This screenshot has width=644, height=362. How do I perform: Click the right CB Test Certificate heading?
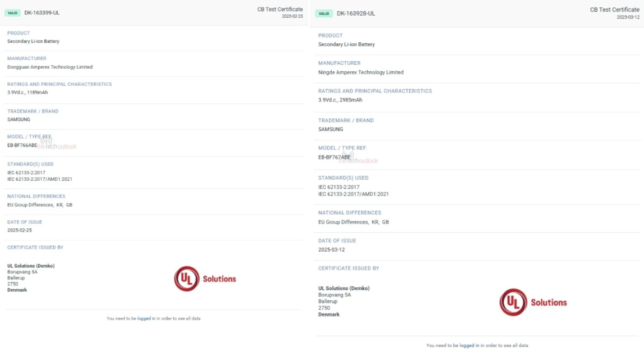point(614,10)
